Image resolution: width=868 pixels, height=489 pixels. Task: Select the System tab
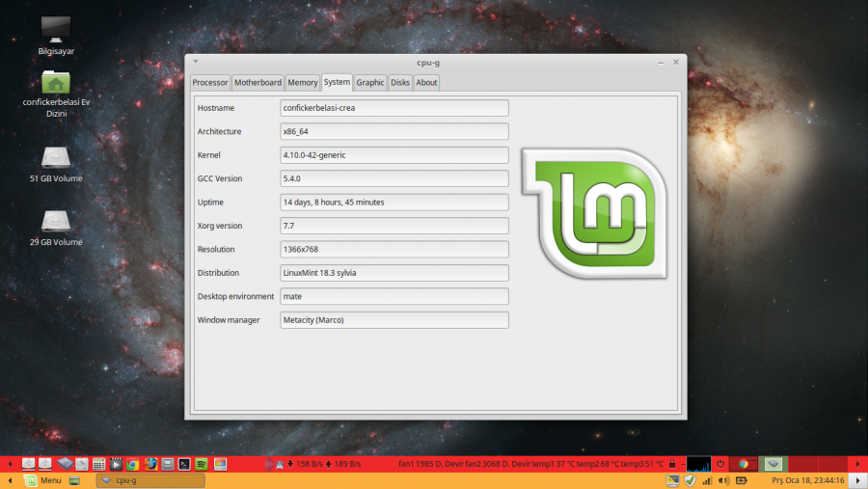tap(337, 82)
